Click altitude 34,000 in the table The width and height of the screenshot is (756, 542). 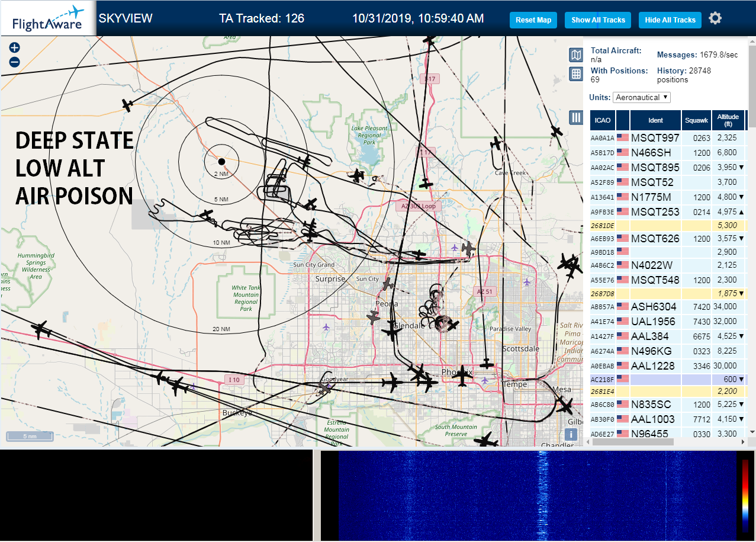point(725,307)
